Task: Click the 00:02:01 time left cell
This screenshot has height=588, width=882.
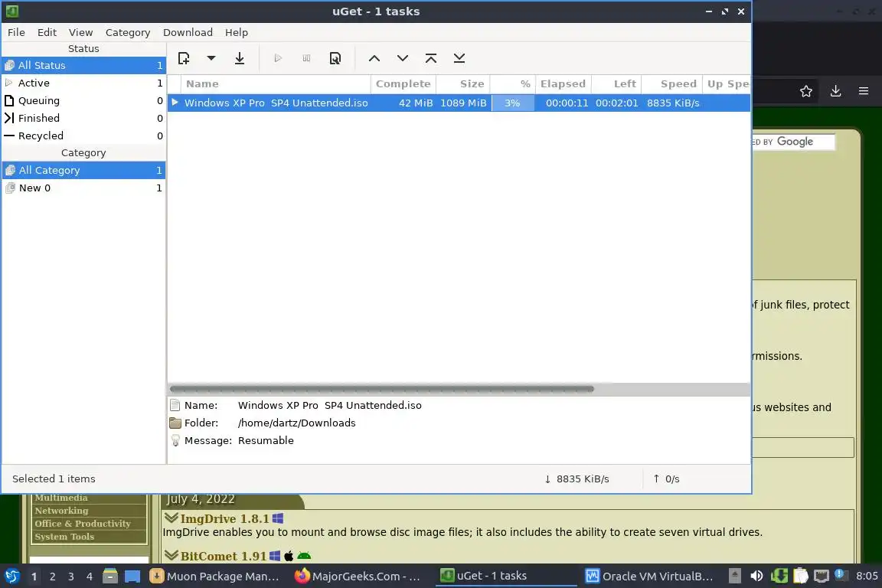Action: [616, 103]
